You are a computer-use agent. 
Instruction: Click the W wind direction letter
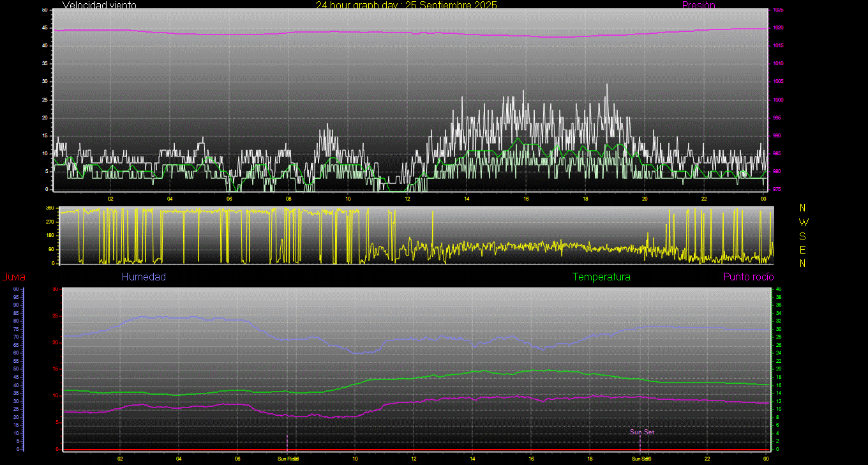click(803, 222)
